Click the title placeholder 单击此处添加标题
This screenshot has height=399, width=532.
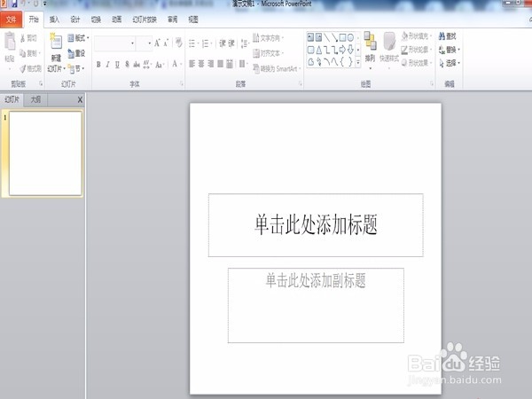tap(316, 225)
